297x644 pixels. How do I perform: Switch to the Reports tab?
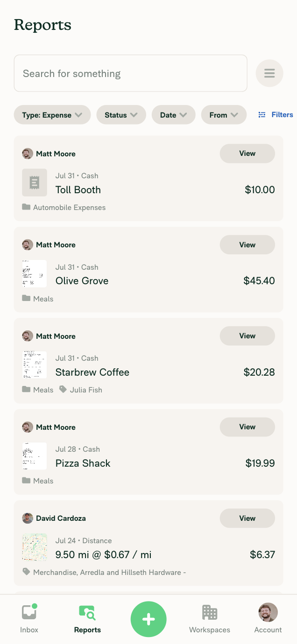tap(87, 619)
